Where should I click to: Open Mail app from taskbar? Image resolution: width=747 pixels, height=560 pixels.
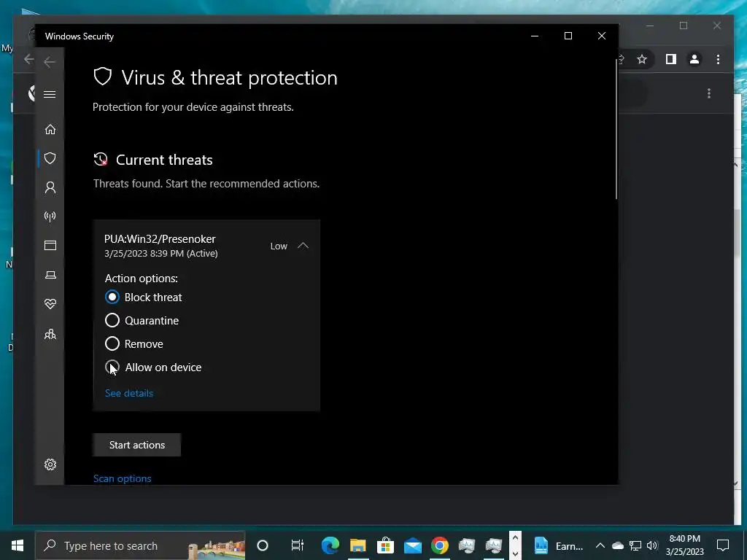(413, 545)
